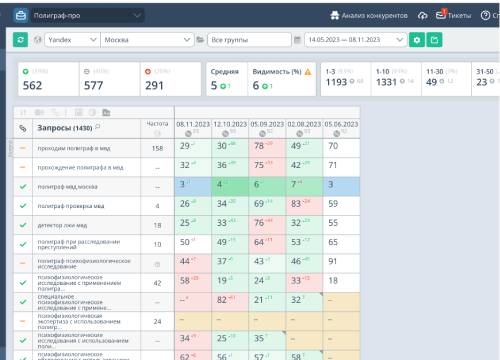Open the Полиграф-про project dropdown
Viewport: 500px width, 360px height.
coord(87,16)
